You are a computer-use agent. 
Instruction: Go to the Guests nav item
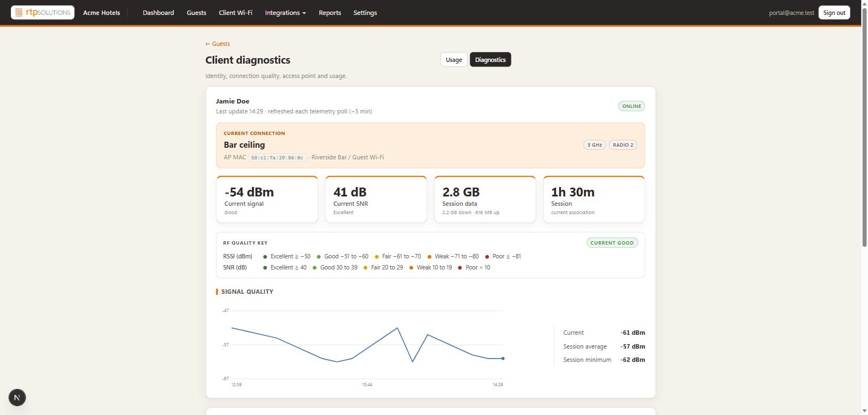pyautogui.click(x=197, y=12)
